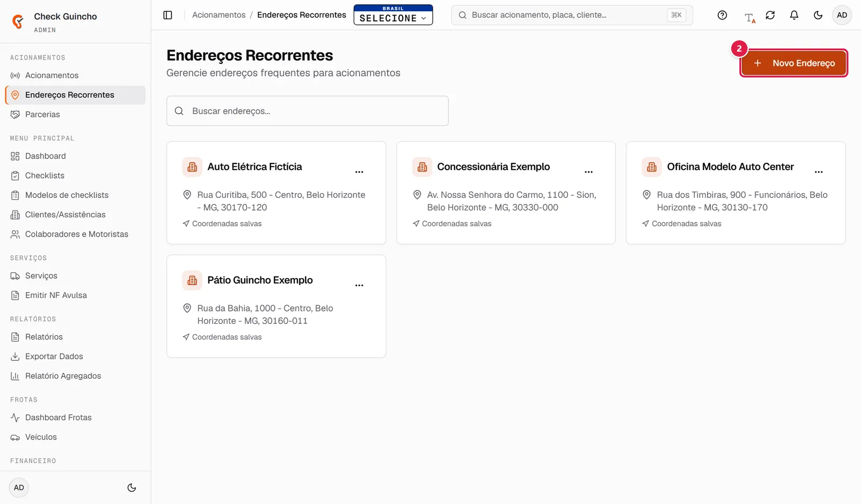Open Colaboradores e Motoristas
The width and height of the screenshot is (861, 504).
[x=75, y=234]
